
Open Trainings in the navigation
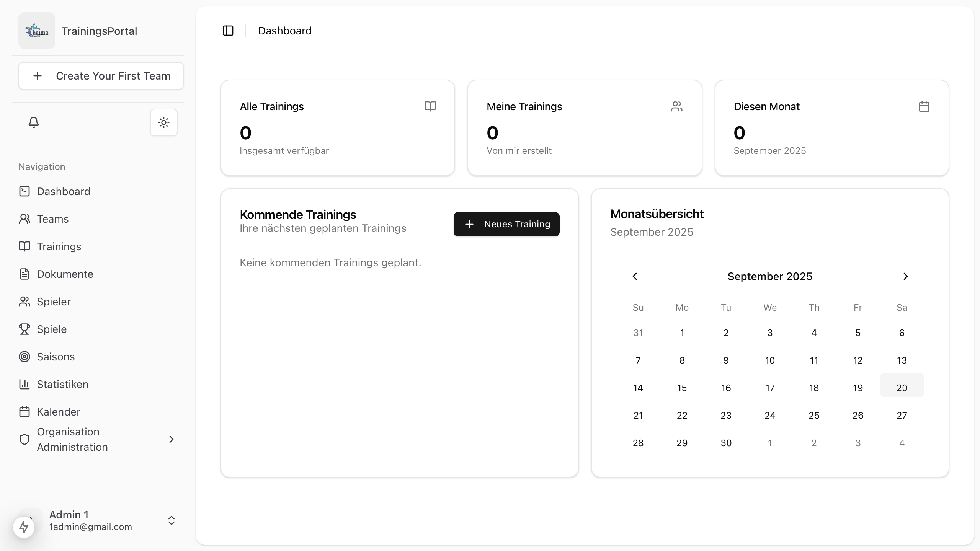(98, 246)
